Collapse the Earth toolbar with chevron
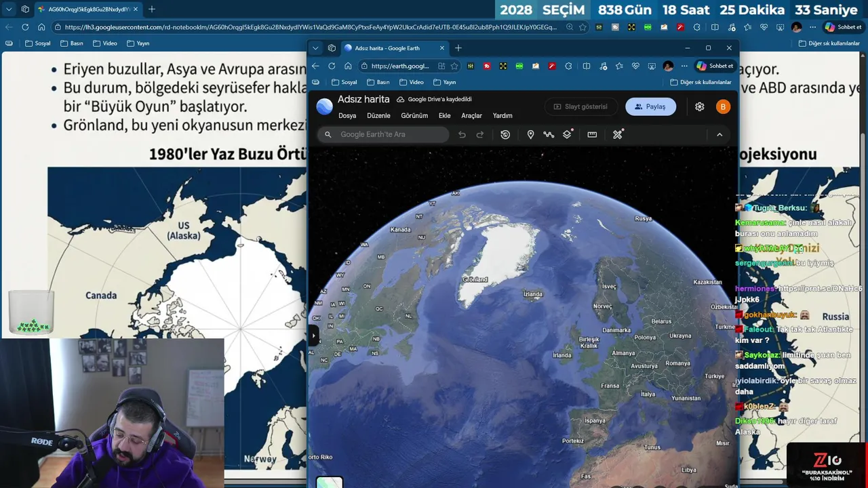 click(719, 134)
